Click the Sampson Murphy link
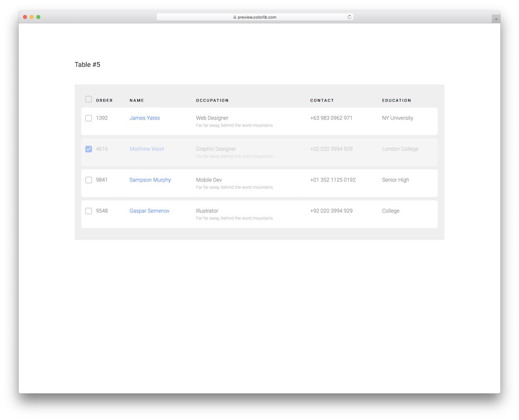 tap(150, 180)
